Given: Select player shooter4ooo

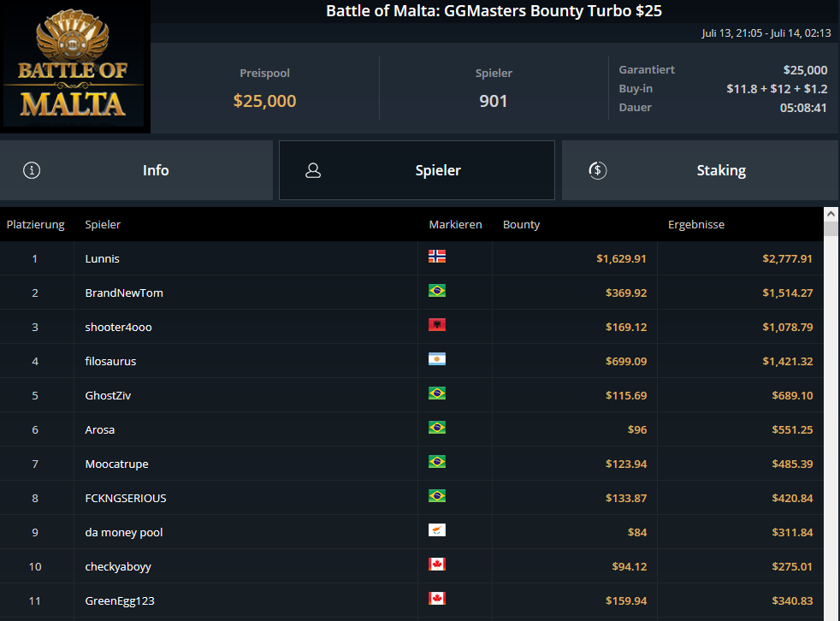Looking at the screenshot, I should [x=118, y=328].
